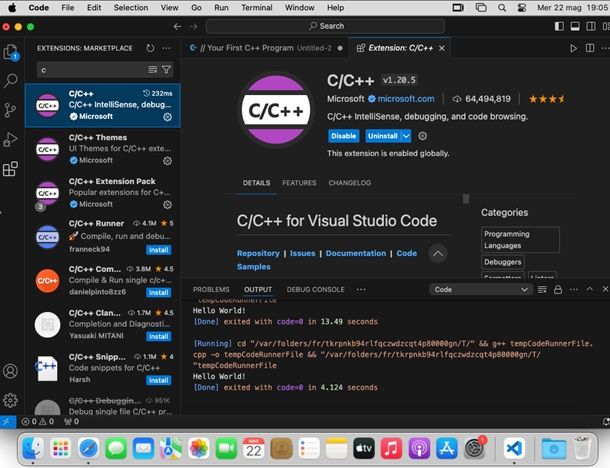The height and width of the screenshot is (468, 610).
Task: Switch to the CHANGELOG tab
Action: 349,183
